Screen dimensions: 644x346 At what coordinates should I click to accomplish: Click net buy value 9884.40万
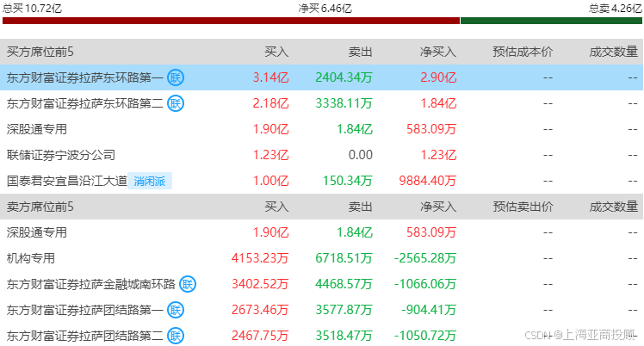click(428, 181)
